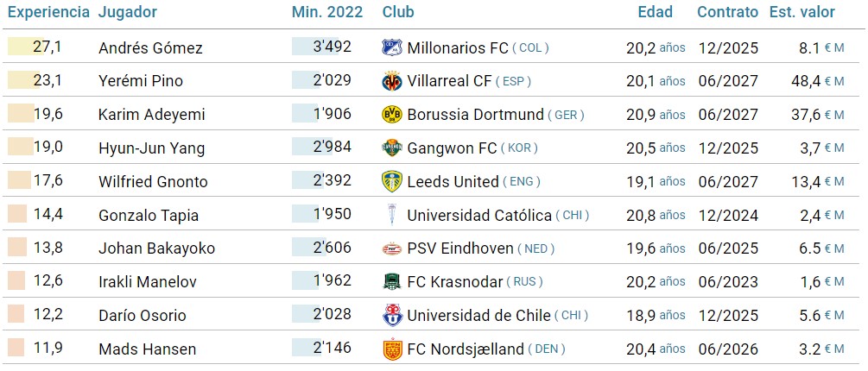
Task: Sort table by Experiencia column header
Action: (47, 13)
